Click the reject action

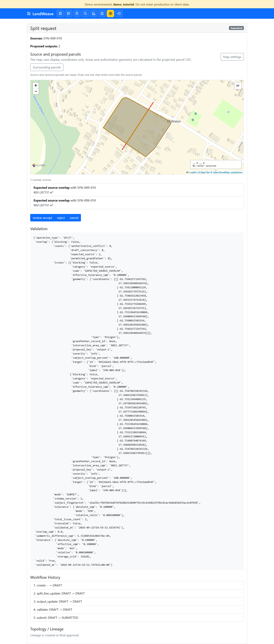(x=61, y=218)
